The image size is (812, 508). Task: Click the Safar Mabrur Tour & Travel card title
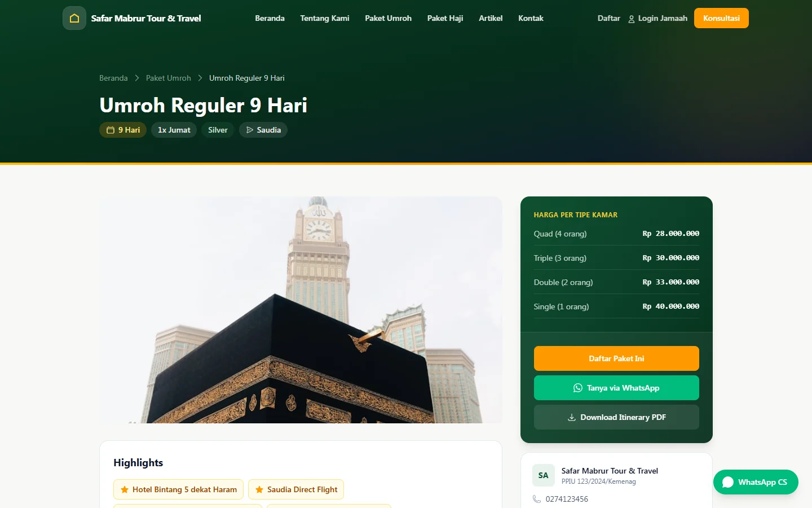coord(610,471)
